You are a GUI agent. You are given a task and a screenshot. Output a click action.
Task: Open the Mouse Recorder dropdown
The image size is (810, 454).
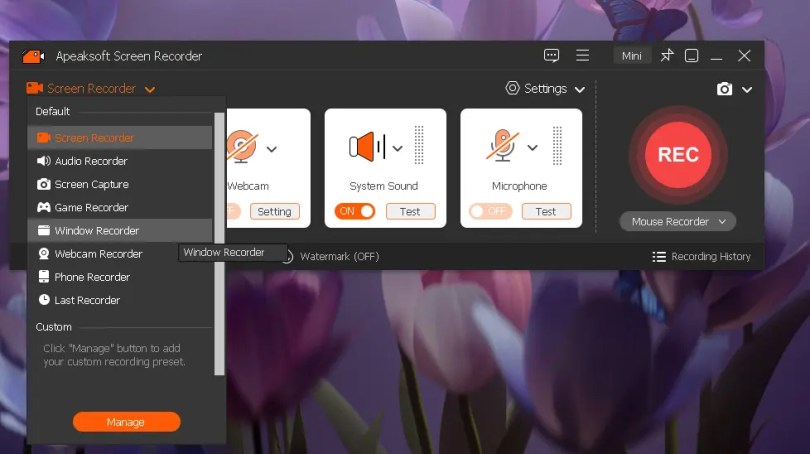point(678,222)
